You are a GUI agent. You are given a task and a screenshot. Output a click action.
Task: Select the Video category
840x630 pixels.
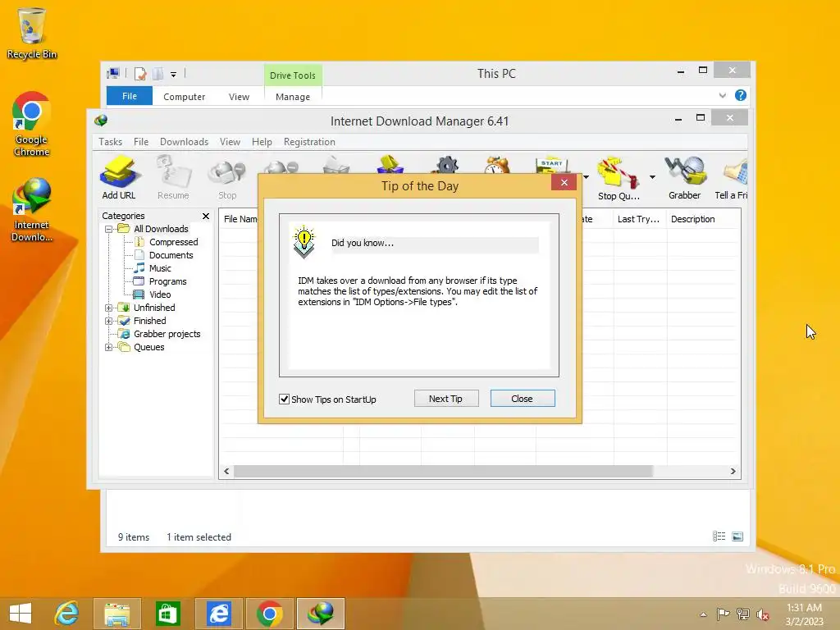pos(160,294)
